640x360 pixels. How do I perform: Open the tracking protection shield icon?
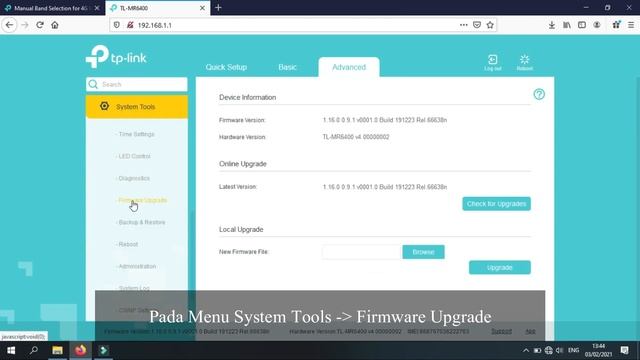pyautogui.click(x=117, y=25)
